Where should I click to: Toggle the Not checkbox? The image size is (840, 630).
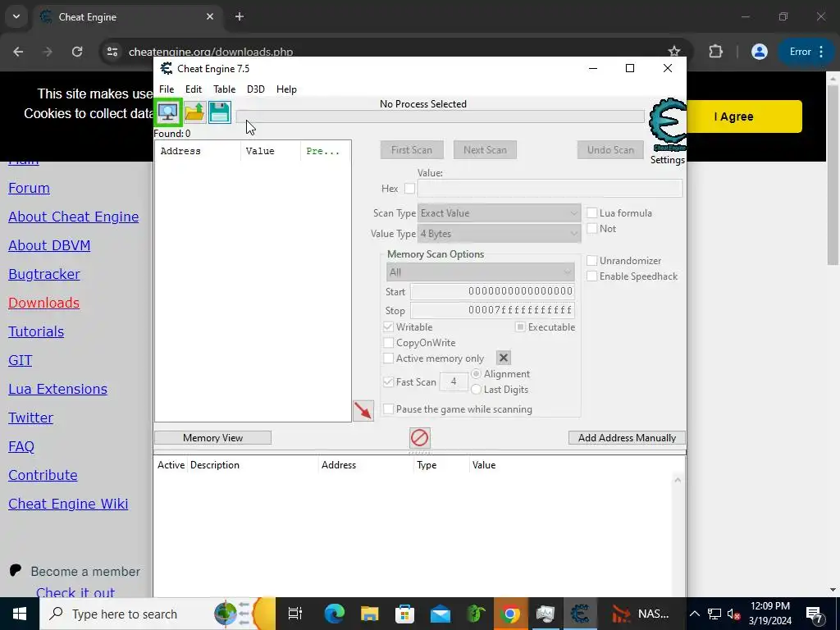point(592,228)
